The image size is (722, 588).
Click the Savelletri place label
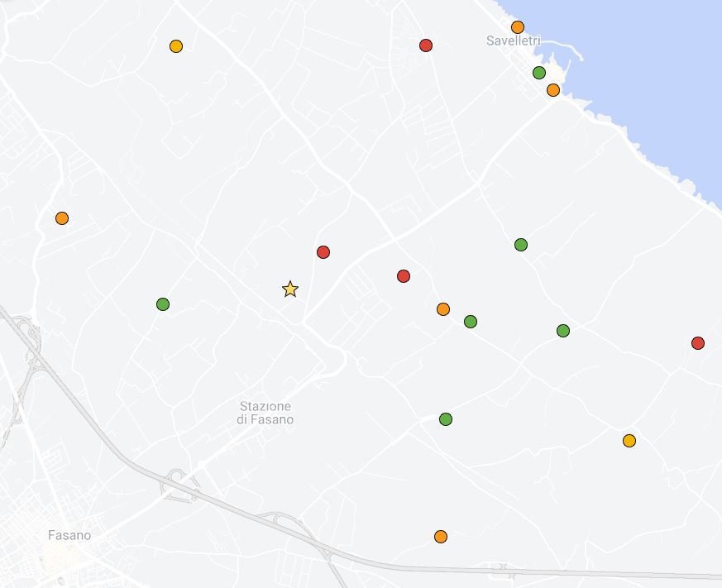513,41
